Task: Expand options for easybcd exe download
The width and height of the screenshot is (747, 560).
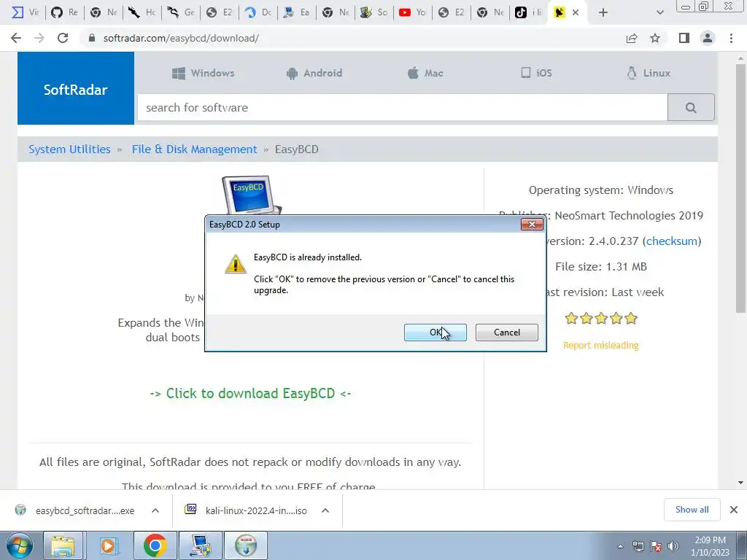Action: [155, 510]
